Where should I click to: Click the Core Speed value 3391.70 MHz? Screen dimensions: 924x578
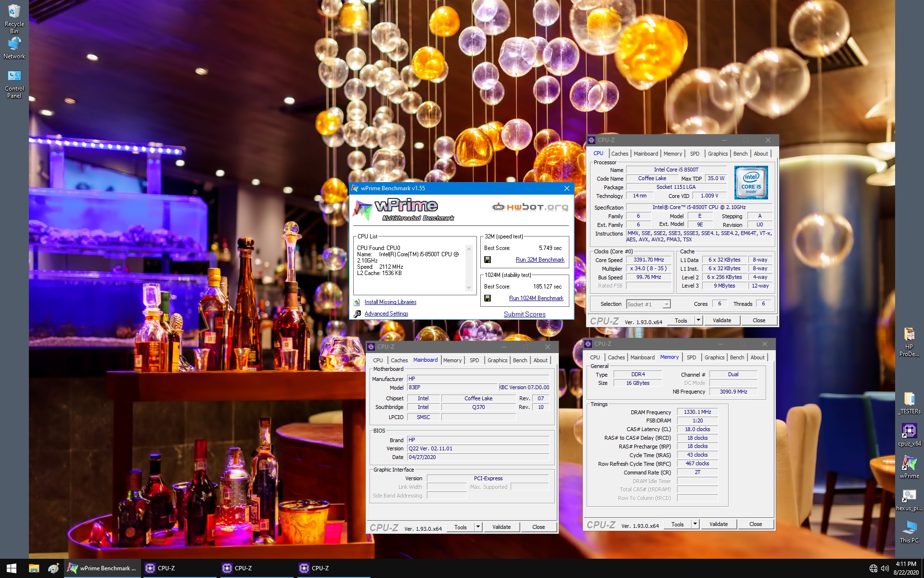tap(648, 260)
